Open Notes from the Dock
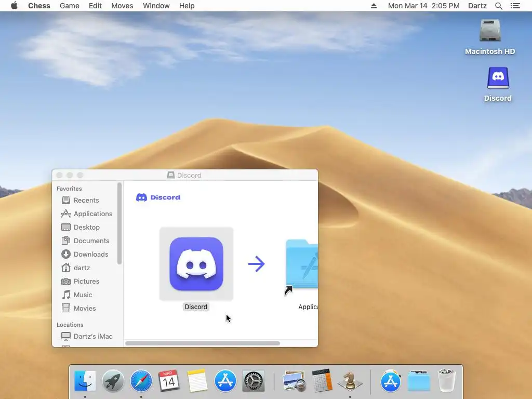532x399 pixels. 197,381
